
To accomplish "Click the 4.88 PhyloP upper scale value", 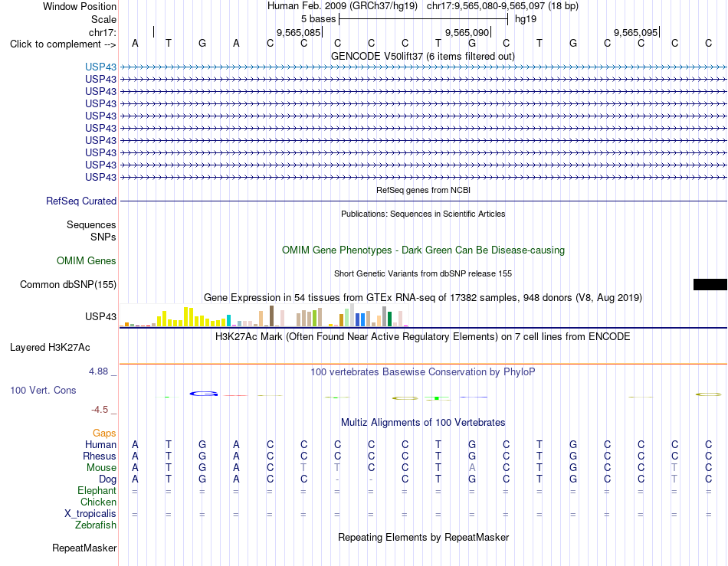I will (x=98, y=371).
